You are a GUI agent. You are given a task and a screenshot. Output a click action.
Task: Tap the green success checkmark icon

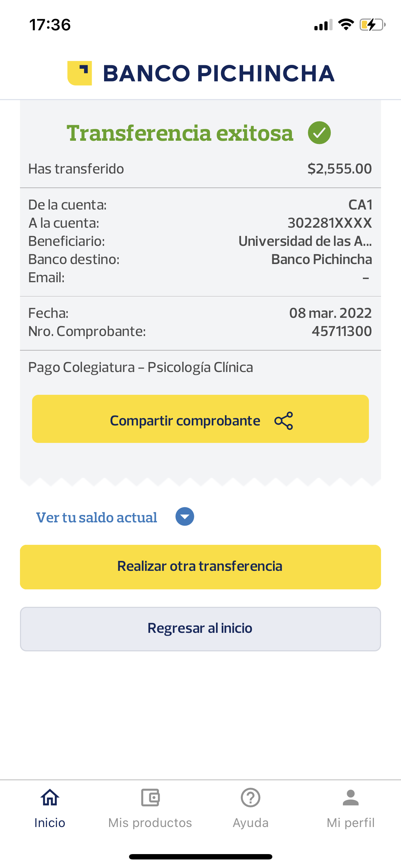click(319, 133)
